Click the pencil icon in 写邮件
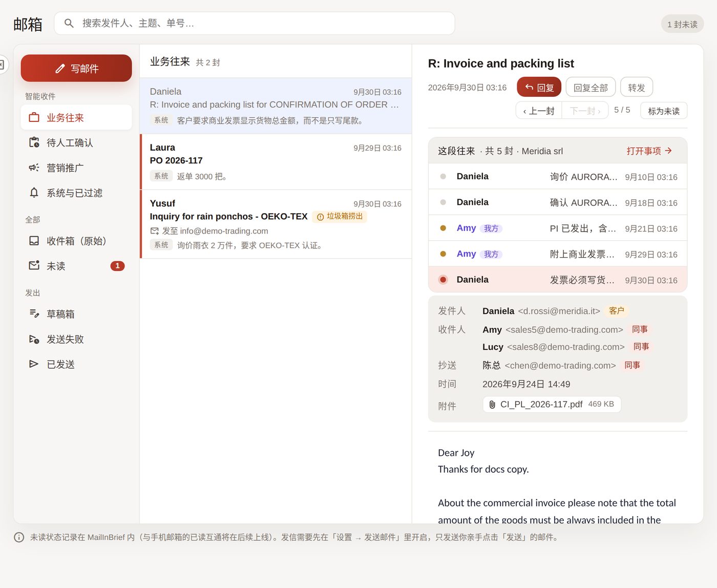 [x=60, y=69]
